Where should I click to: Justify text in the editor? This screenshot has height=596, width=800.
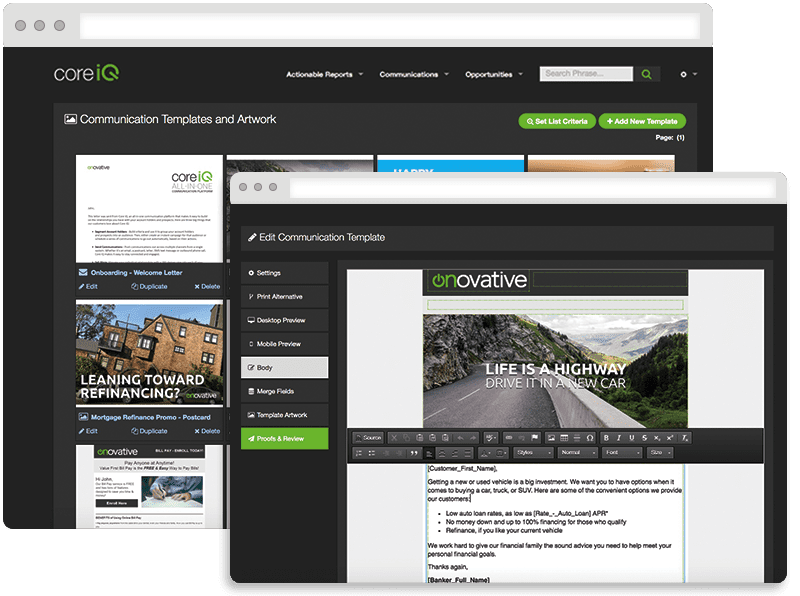click(467, 453)
